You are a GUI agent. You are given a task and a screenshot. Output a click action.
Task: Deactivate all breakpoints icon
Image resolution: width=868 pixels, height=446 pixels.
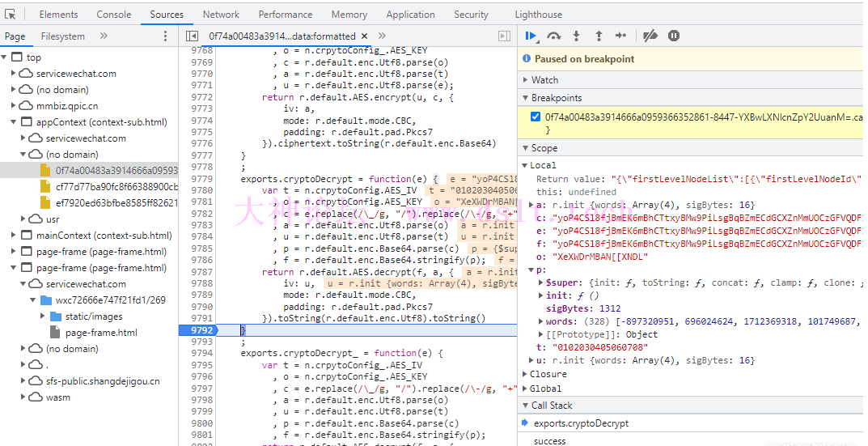[650, 36]
